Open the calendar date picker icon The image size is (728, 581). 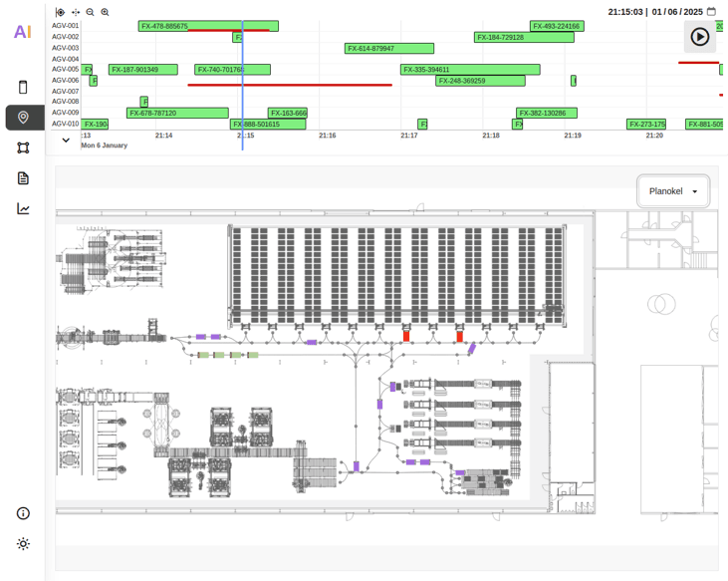(x=711, y=12)
